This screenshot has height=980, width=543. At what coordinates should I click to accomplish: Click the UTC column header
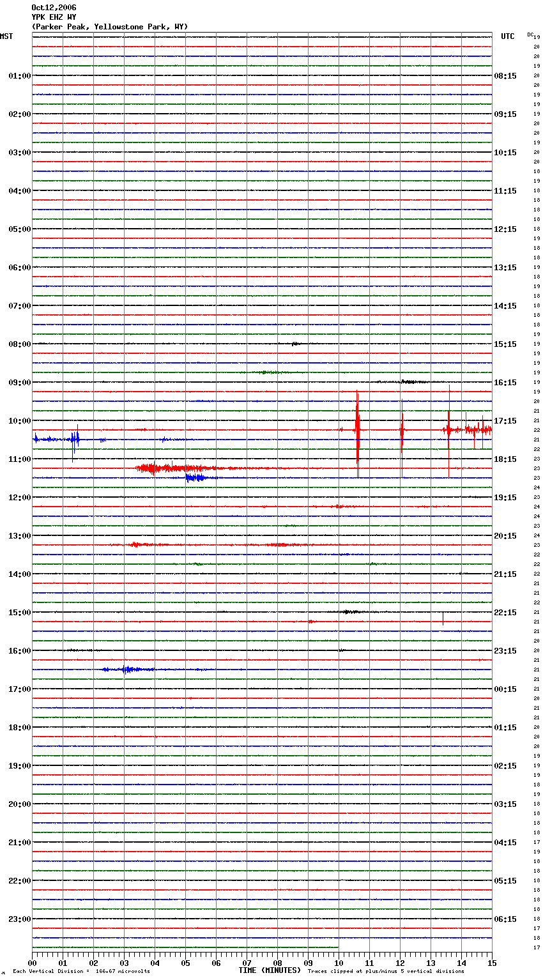point(508,36)
